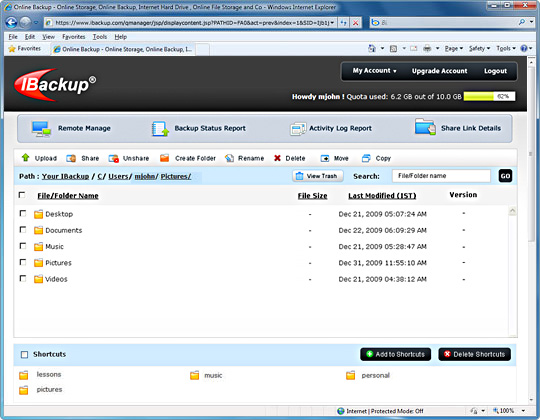The image size is (540, 420).
Task: Click the Move icon
Action: (325, 158)
